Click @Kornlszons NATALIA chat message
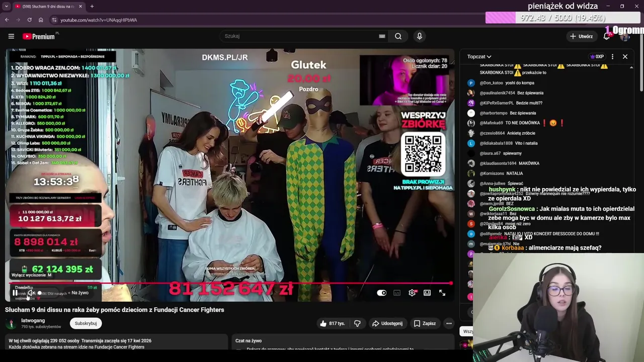644x362 pixels. [501, 173]
